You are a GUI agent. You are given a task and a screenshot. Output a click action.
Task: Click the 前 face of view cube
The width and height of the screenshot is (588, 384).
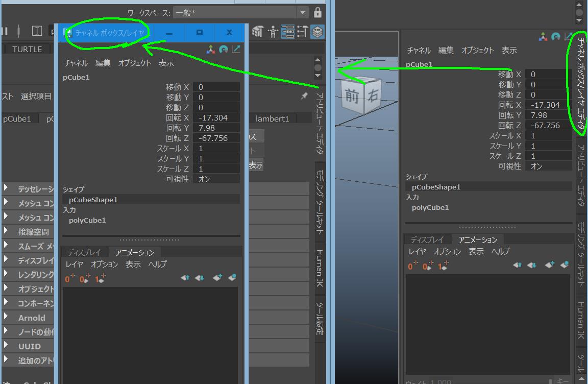352,97
